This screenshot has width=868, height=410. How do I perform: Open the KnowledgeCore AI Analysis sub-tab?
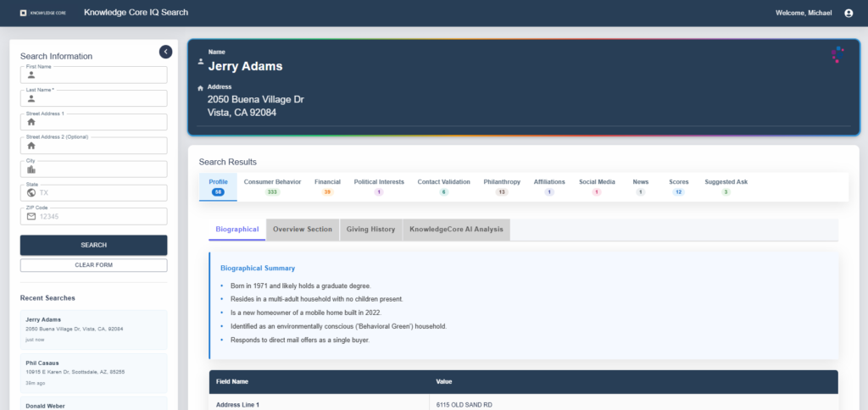[456, 230]
